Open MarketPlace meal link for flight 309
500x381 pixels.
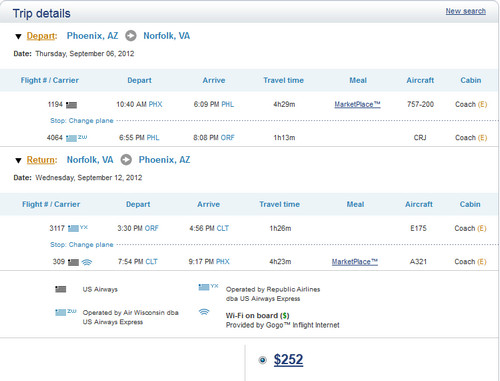pos(355,262)
